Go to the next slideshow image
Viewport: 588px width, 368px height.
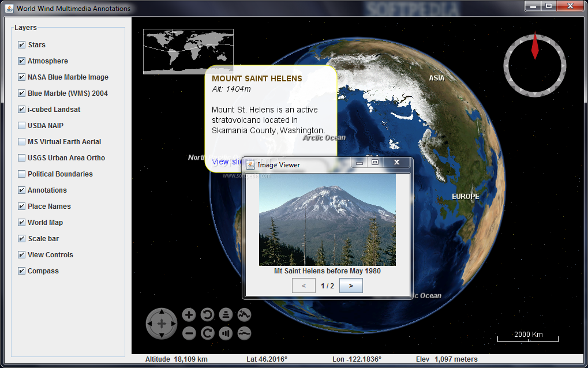point(351,286)
